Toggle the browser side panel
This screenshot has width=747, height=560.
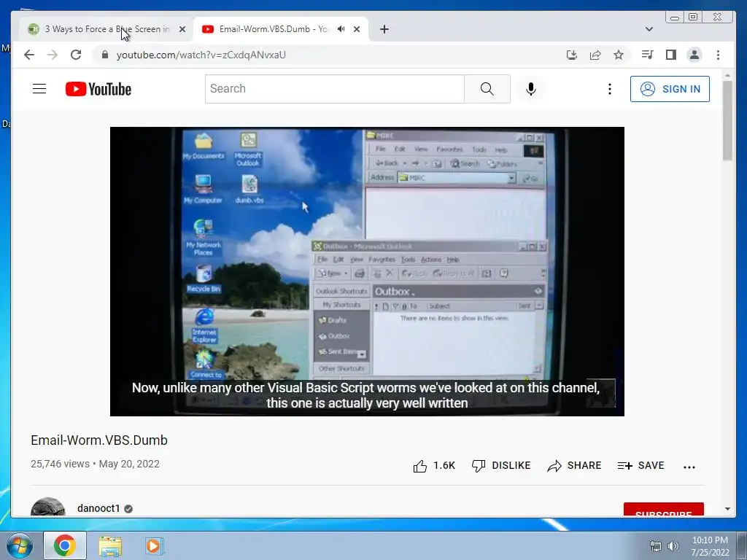[671, 55]
